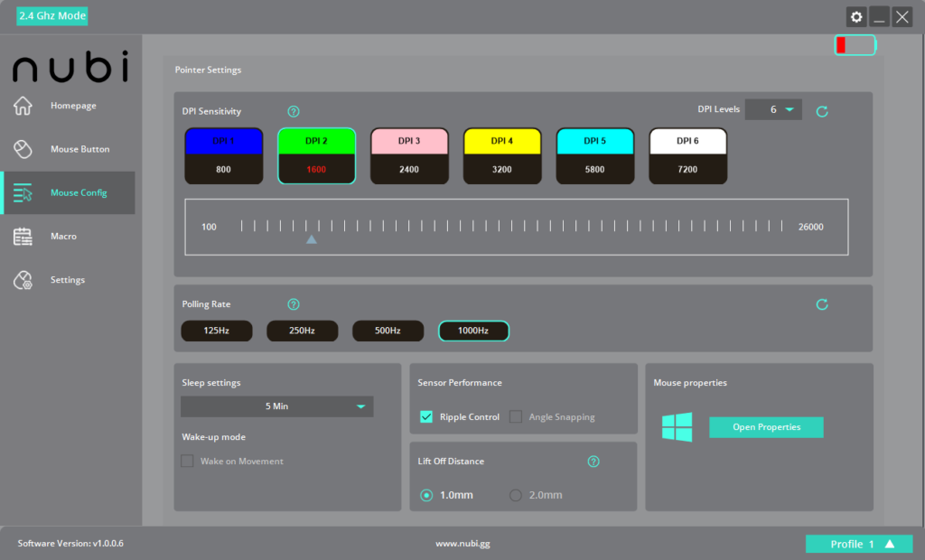Click the 2.4 Ghz Mode label
Image resolution: width=925 pixels, height=560 pixels.
(x=51, y=16)
